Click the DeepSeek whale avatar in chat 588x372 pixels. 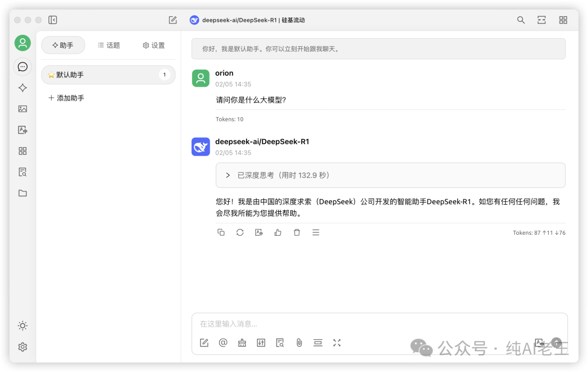click(x=200, y=147)
